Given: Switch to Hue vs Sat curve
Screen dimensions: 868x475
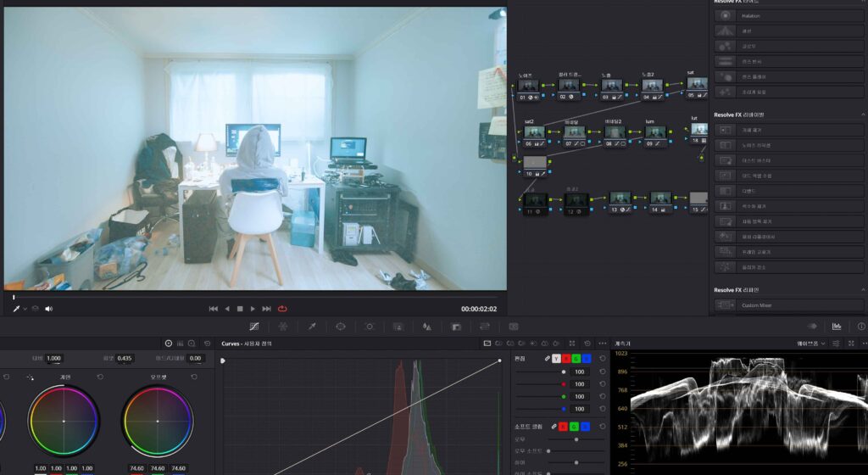Looking at the screenshot, I should (510, 344).
